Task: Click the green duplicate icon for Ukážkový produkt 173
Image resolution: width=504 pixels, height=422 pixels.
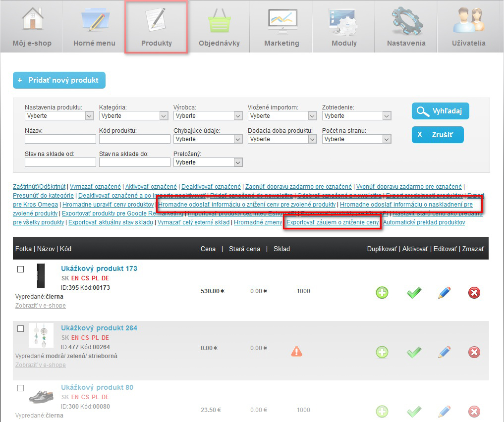Action: (x=382, y=293)
